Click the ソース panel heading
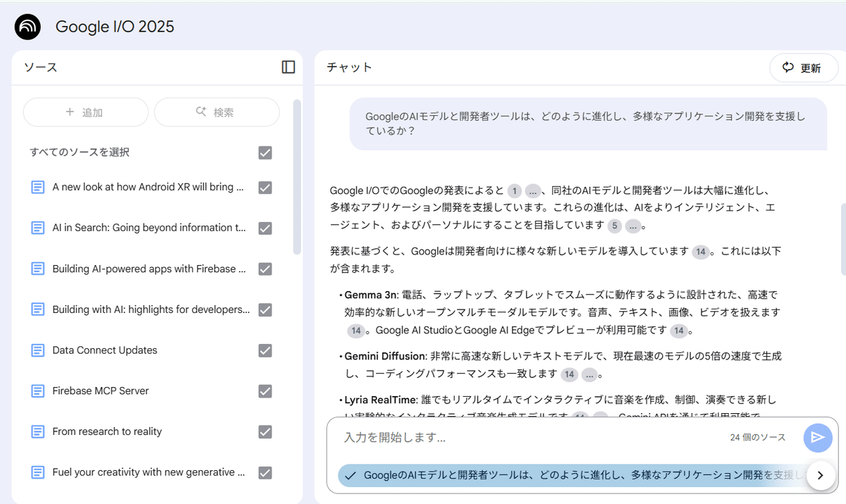The height and width of the screenshot is (504, 846). (40, 68)
